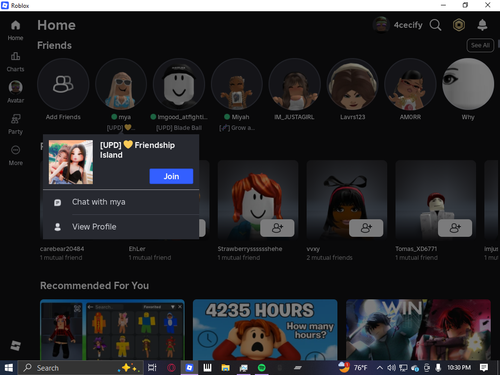
Task: Open Why friend avatar
Action: [468, 84]
